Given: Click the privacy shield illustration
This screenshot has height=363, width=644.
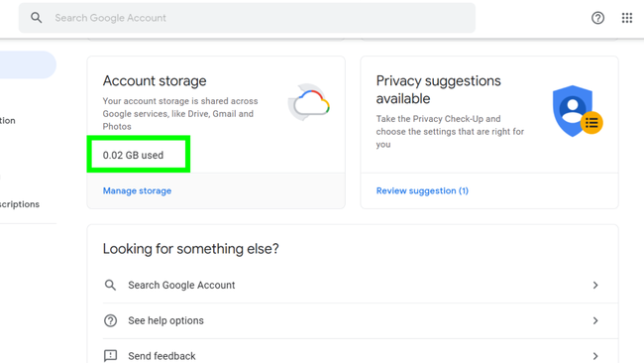Looking at the screenshot, I should pos(577,111).
